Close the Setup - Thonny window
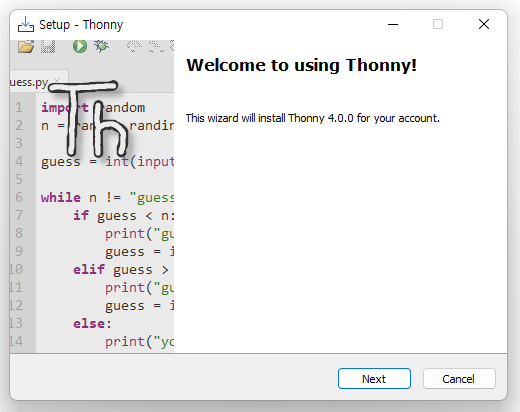520x412 pixels. click(x=484, y=24)
